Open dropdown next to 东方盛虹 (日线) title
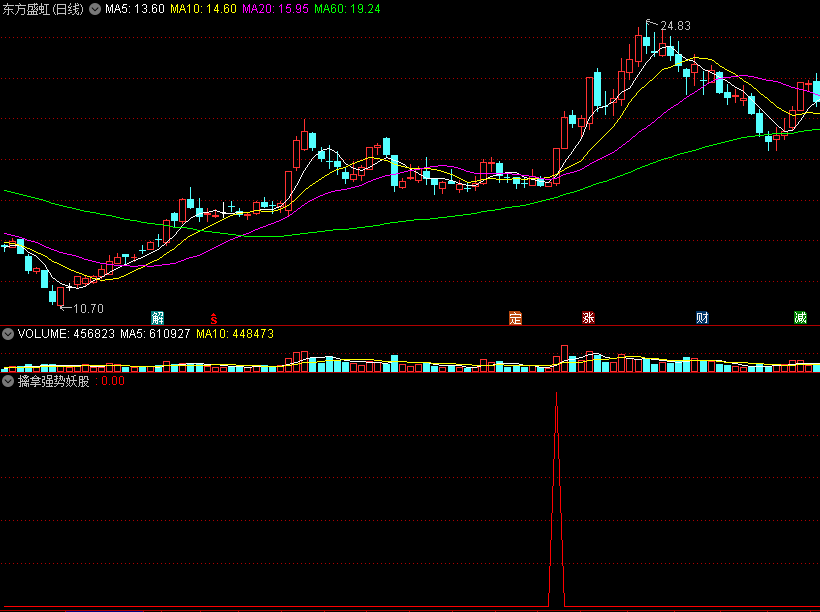Viewport: 820px width, 612px height. (95, 9)
